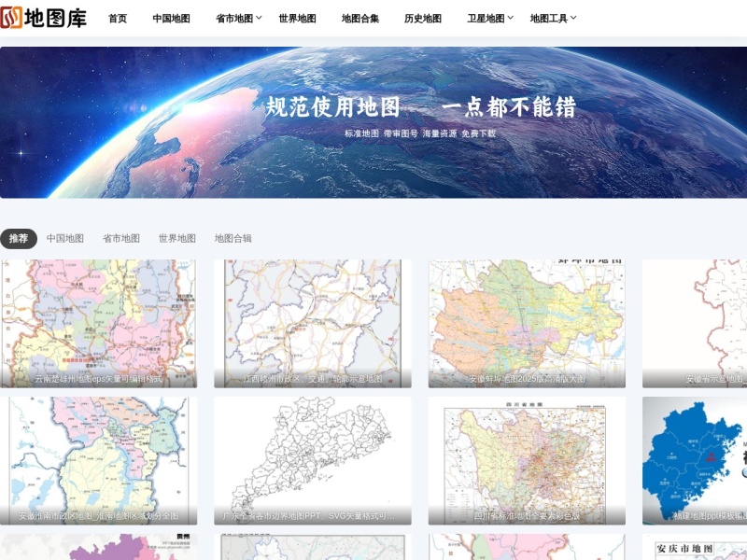
Task: Open the 中国地图 navigation menu item
Action: click(172, 18)
